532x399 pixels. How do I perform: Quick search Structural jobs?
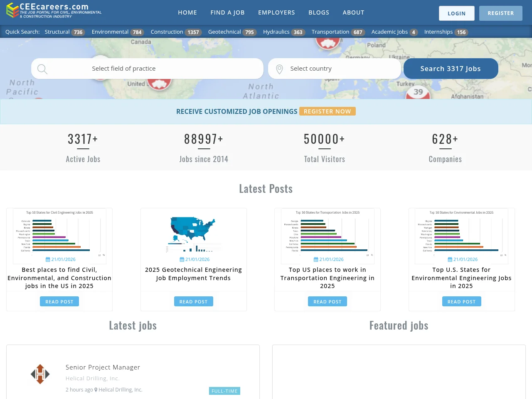coord(64,32)
